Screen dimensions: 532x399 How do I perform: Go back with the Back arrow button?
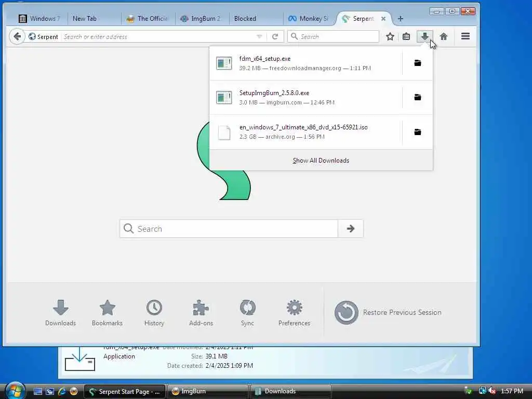point(17,36)
